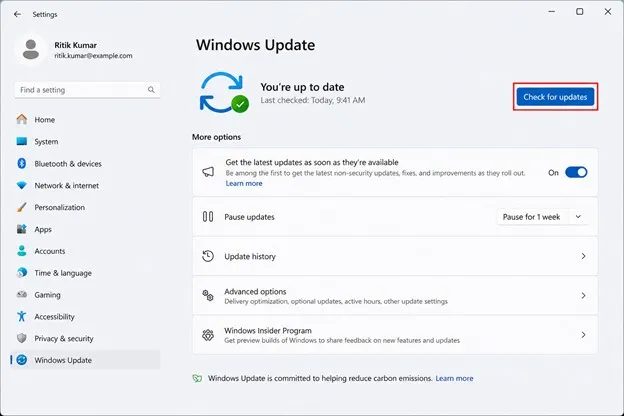Click the Accounts person icon

[22, 251]
